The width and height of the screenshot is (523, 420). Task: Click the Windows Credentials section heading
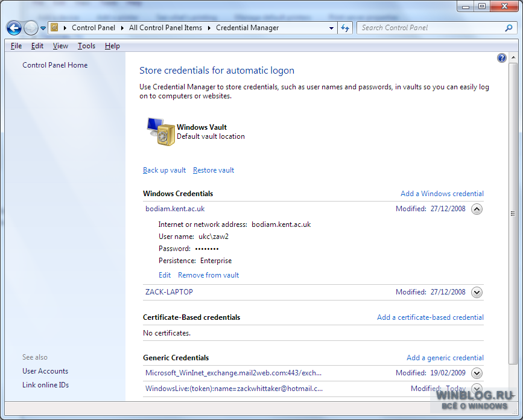click(178, 194)
